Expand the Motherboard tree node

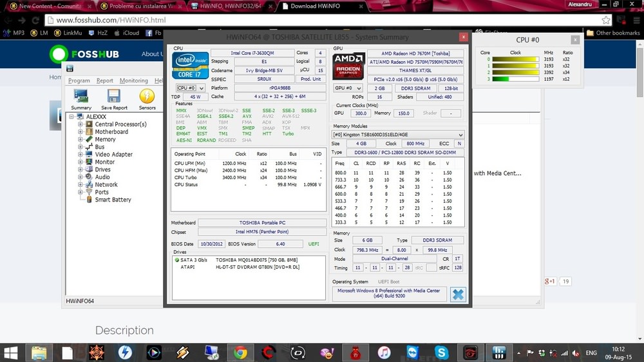coord(80,132)
